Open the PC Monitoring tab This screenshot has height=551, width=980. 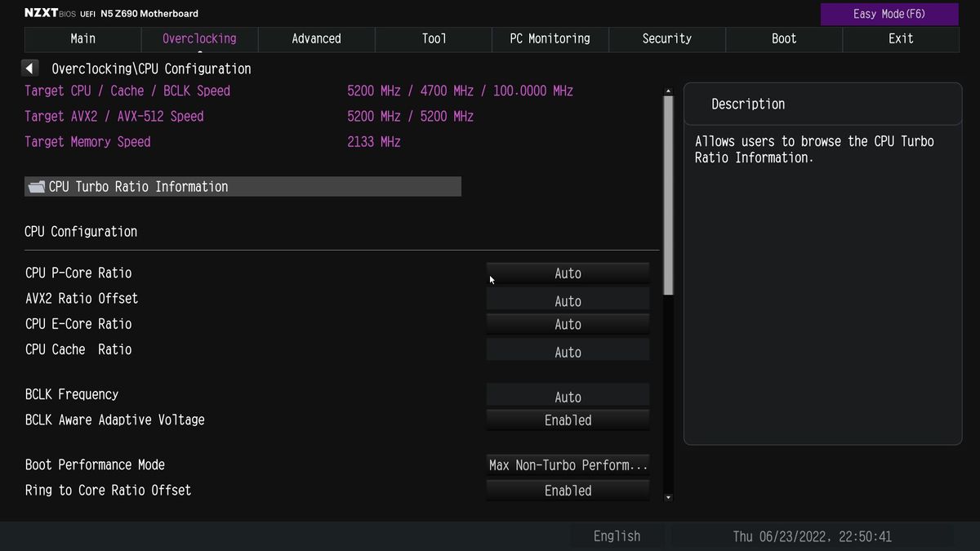point(550,38)
